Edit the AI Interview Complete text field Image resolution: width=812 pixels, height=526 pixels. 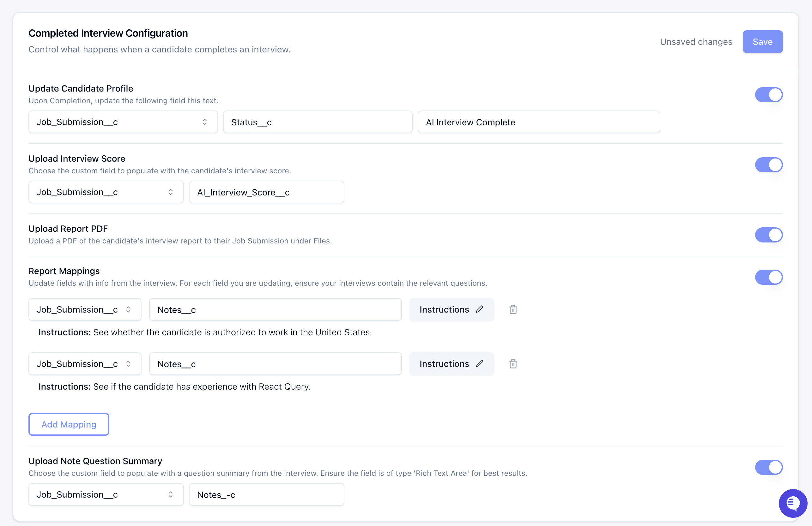[538, 122]
